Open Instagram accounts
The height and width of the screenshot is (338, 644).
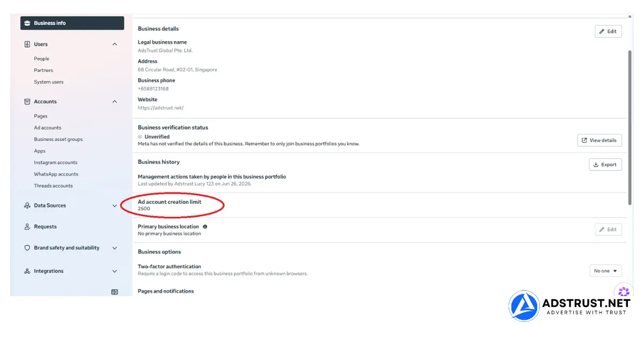[56, 163]
